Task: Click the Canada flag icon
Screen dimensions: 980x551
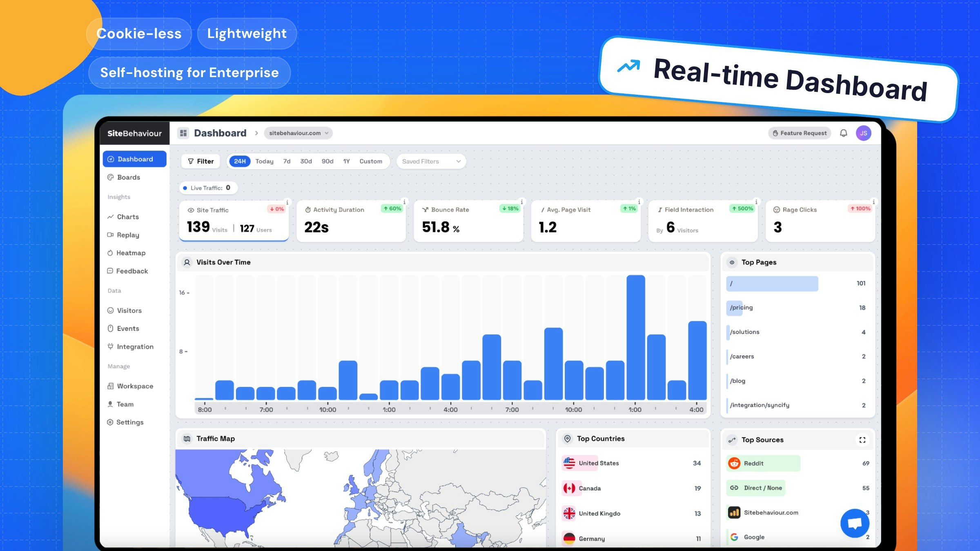Action: [569, 488]
